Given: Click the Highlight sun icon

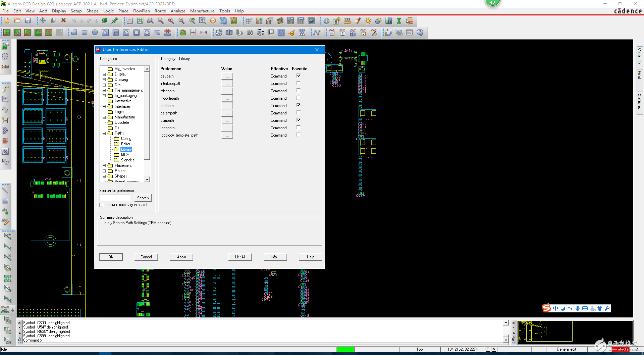Looking at the screenshot, I should pyautogui.click(x=368, y=21).
